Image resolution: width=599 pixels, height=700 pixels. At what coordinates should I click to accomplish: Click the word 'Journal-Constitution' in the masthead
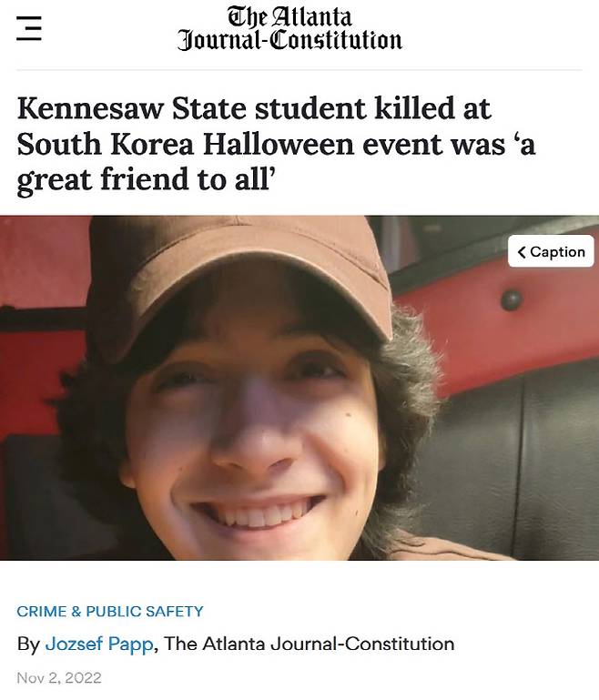pos(289,41)
